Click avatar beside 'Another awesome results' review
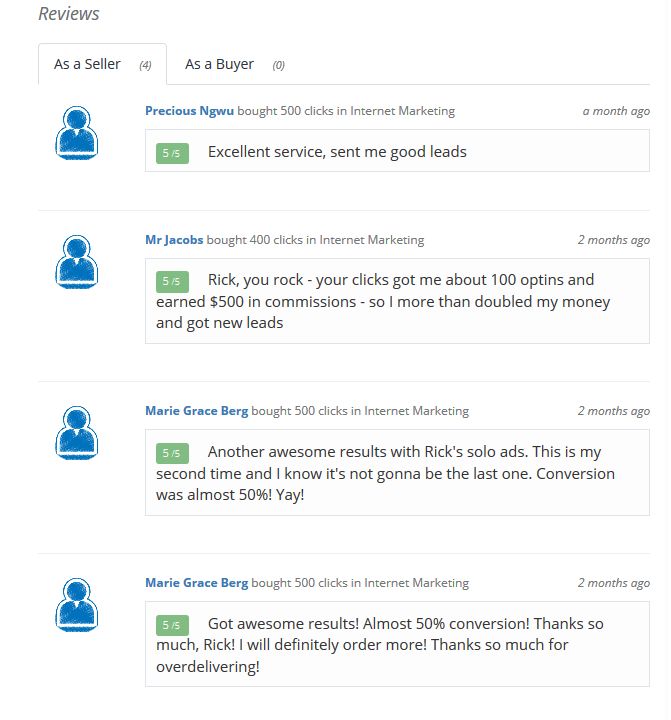The image size is (671, 720). 77,433
